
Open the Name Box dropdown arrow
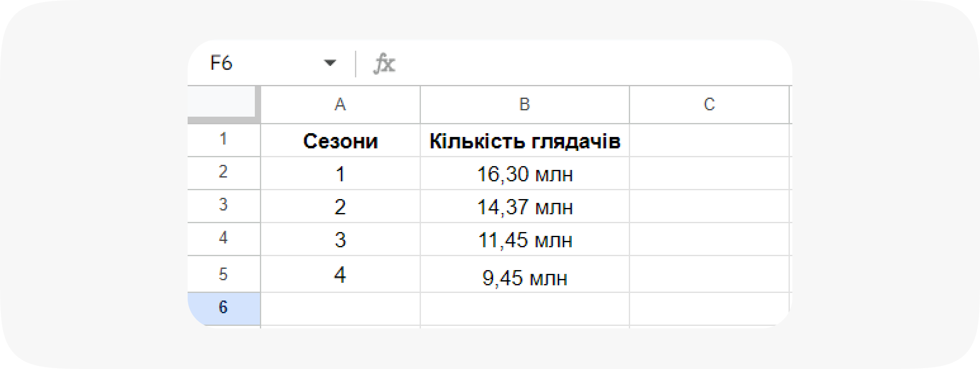click(x=329, y=62)
